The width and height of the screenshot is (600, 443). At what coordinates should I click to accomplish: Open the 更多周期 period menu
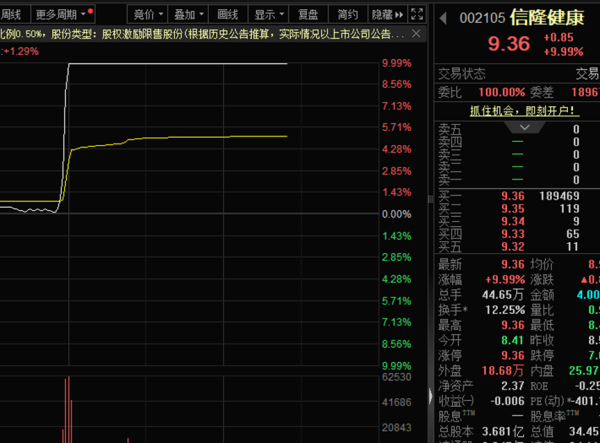[x=63, y=15]
